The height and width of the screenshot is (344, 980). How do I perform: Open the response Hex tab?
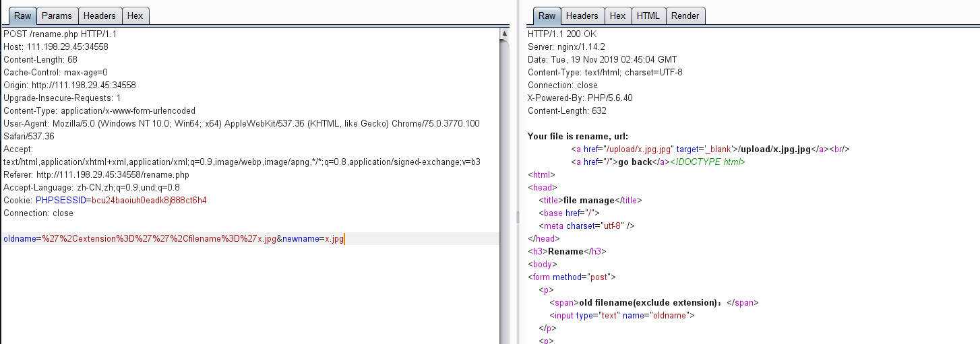coord(617,15)
